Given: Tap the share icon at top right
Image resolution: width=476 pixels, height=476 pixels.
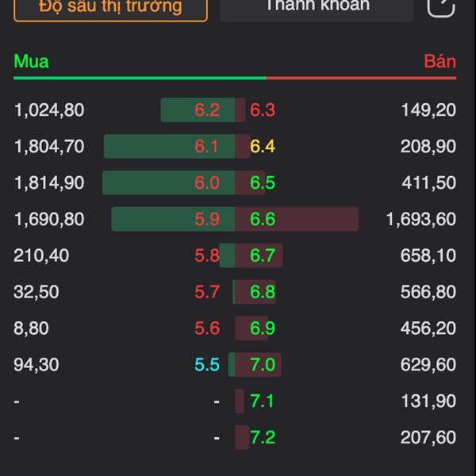Looking at the screenshot, I should [x=441, y=6].
